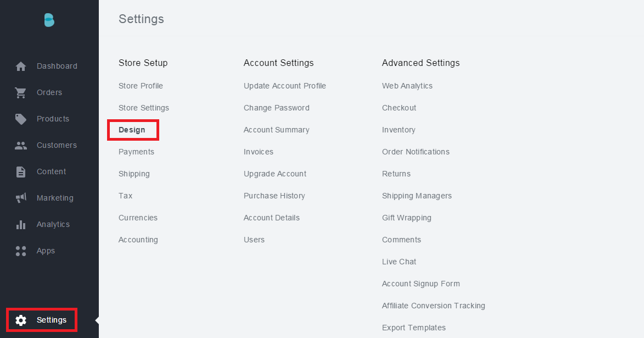Open the Export Templates link
This screenshot has height=338, width=644.
[413, 328]
